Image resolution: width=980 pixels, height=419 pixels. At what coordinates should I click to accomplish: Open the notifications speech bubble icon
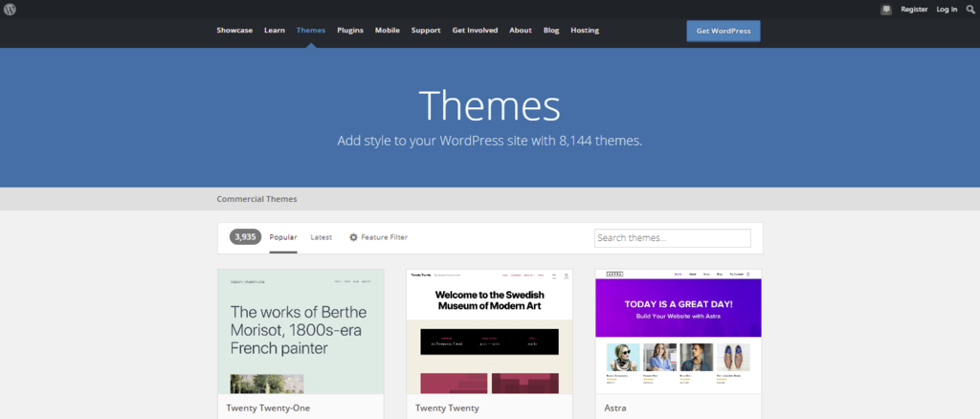886,9
